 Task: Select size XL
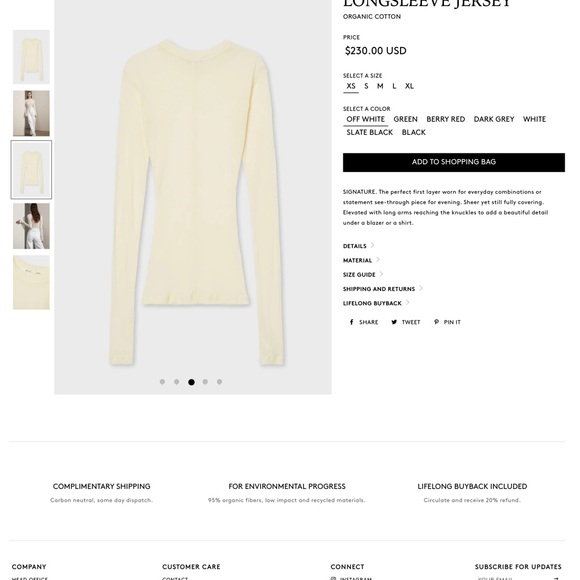[409, 86]
